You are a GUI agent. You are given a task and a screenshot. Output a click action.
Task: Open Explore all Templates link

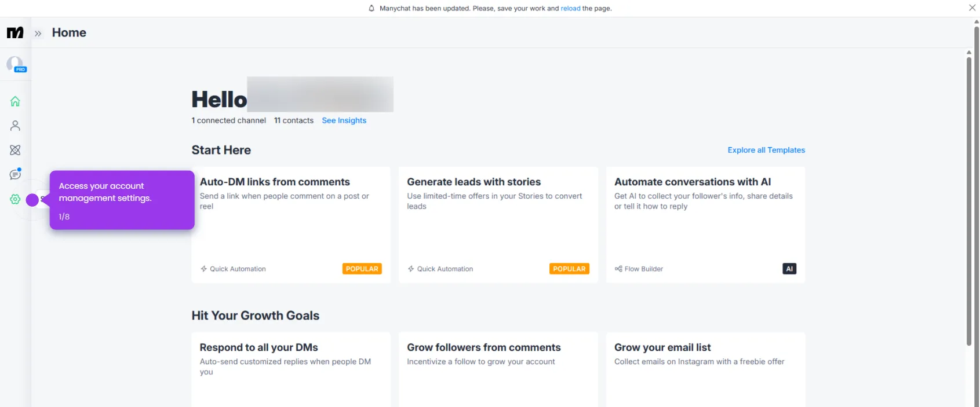pos(766,150)
